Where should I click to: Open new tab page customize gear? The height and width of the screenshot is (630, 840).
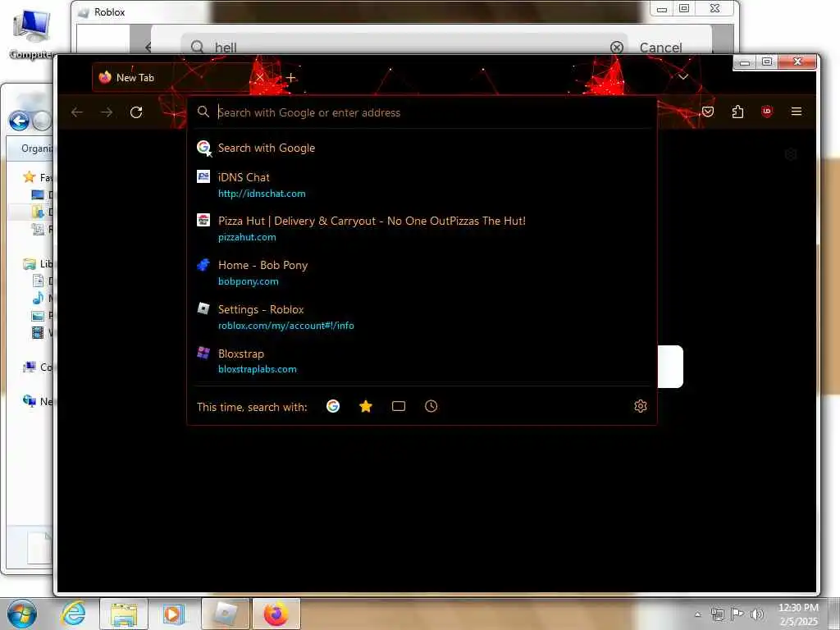(791, 155)
